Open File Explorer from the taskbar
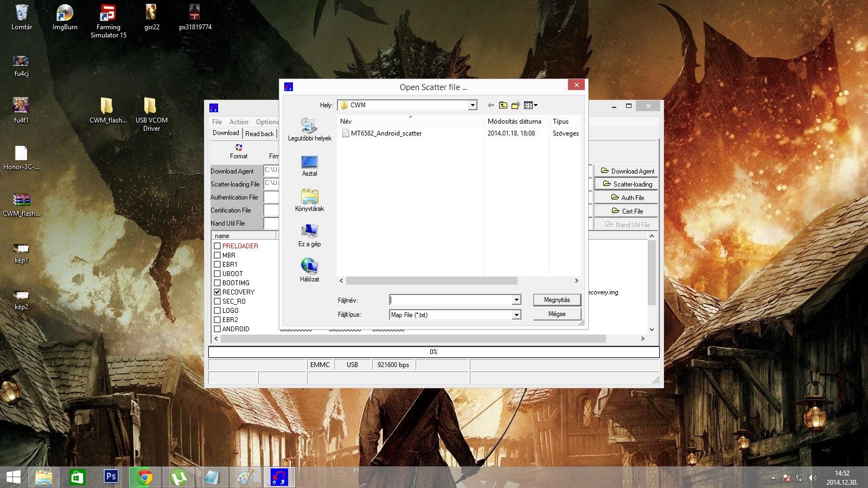This screenshot has height=488, width=868. coord(44,477)
